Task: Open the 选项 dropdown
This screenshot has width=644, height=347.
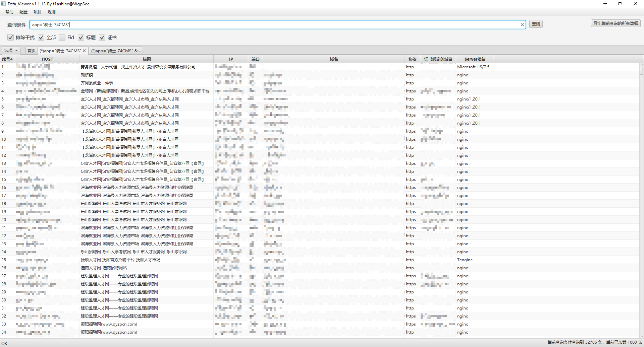Action: (x=11, y=51)
